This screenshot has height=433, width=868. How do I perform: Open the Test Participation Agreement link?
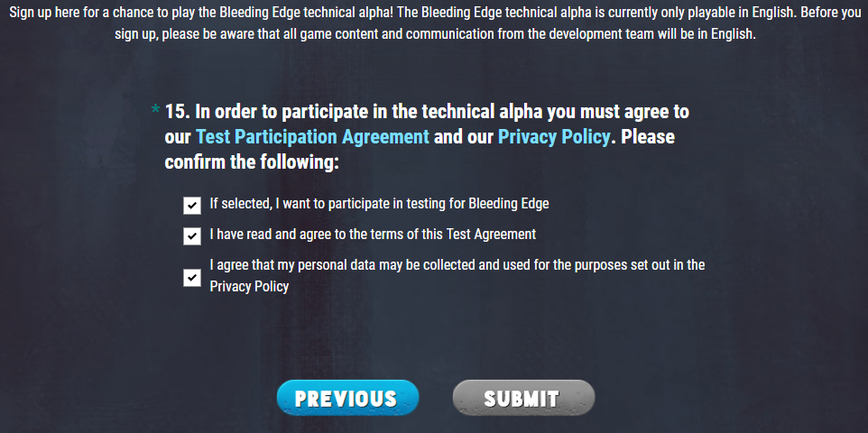312,137
